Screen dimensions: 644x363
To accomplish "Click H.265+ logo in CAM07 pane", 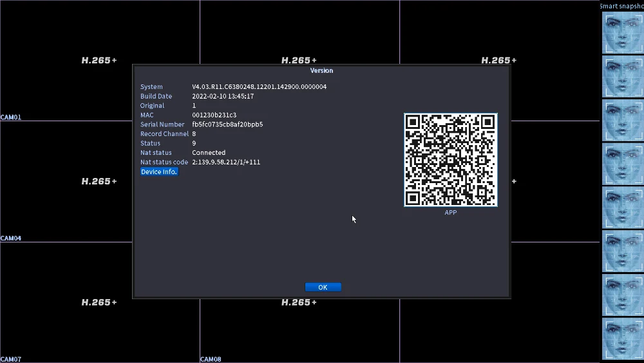I will 99,302.
